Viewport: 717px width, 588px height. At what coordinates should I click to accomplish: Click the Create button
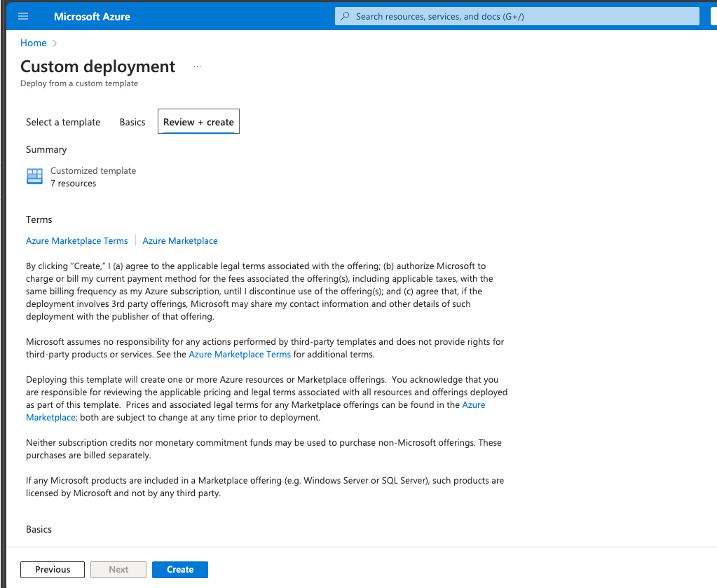(x=180, y=570)
